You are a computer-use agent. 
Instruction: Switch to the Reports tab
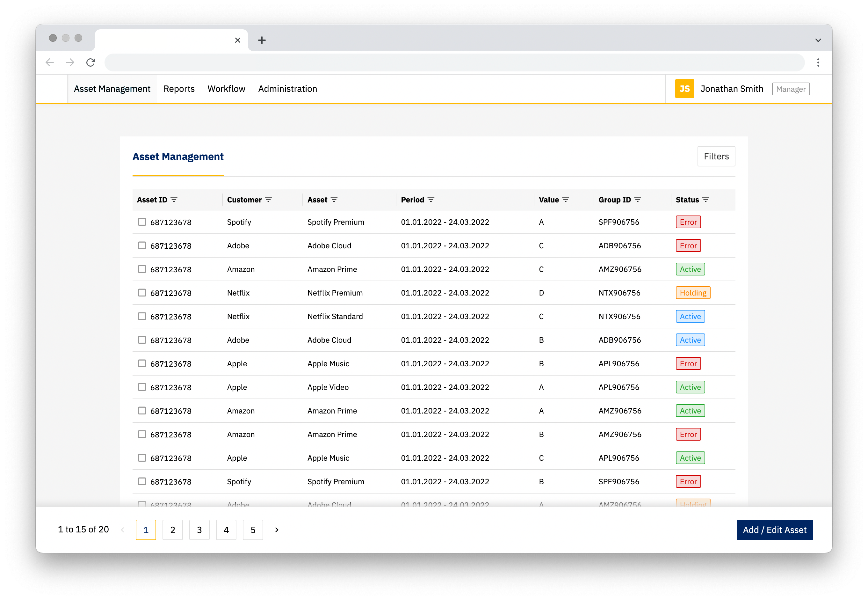pos(179,89)
